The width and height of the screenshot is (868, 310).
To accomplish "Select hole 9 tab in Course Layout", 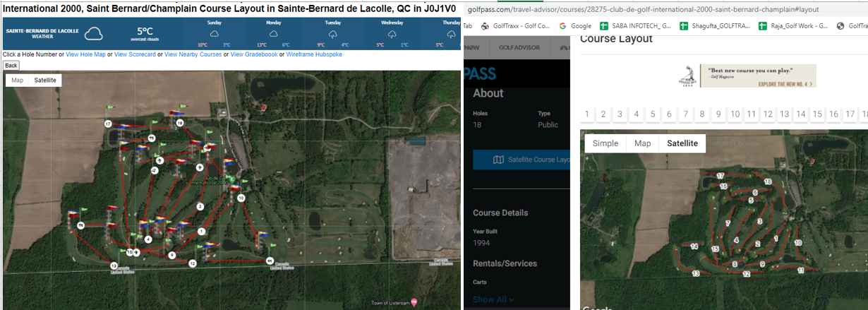I will pyautogui.click(x=718, y=114).
